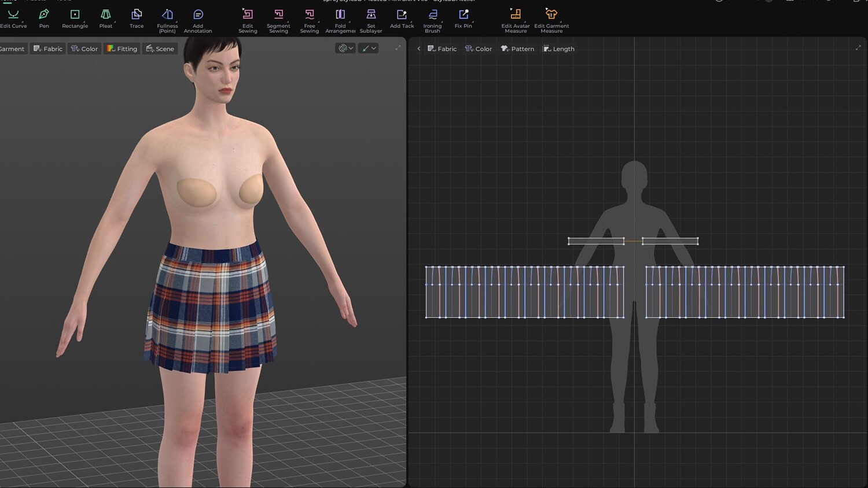
Task: Activate the Ironing Brush tool
Action: click(433, 21)
